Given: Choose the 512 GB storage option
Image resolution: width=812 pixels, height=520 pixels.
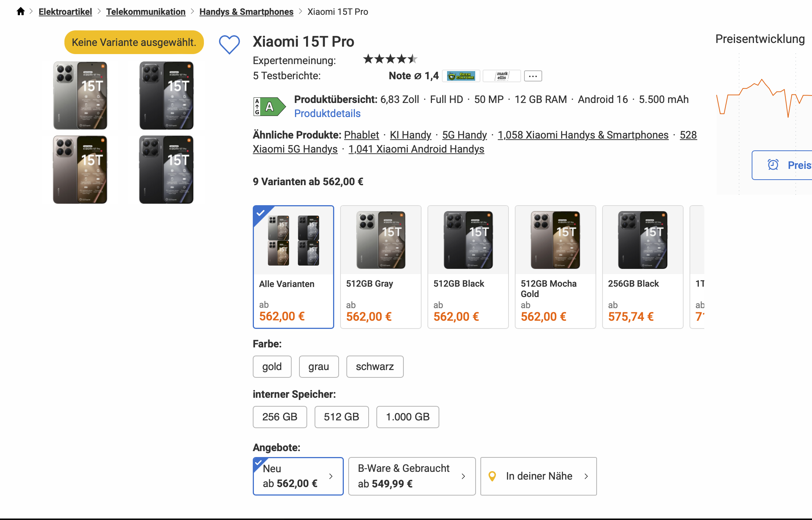Looking at the screenshot, I should [x=341, y=417].
